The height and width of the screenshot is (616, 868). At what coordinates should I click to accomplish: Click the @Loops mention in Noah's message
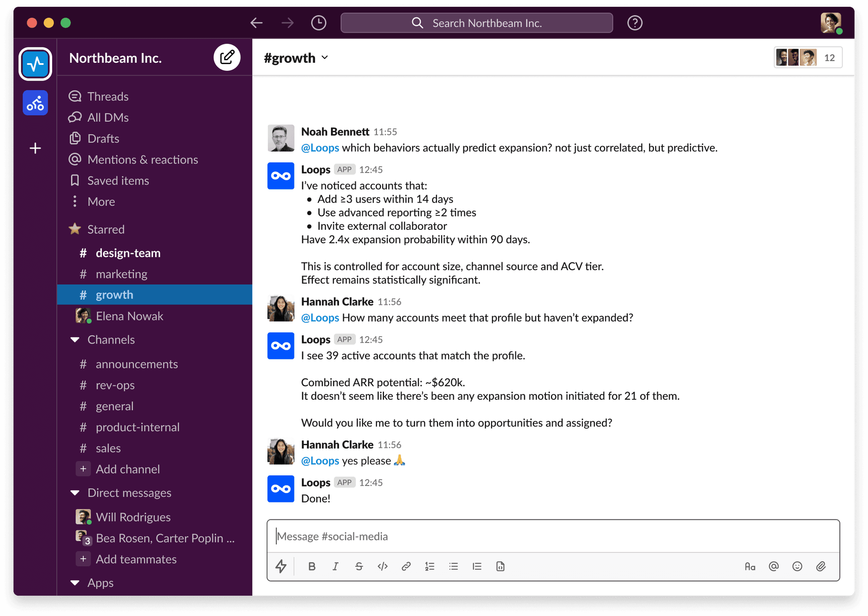320,148
